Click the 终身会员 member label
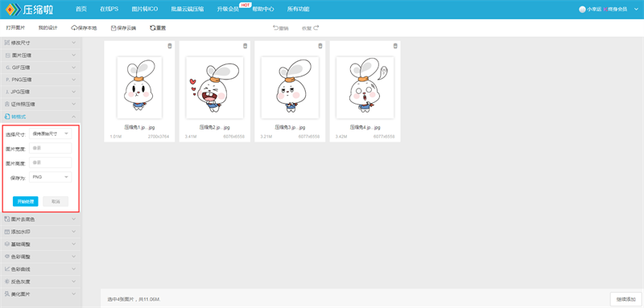 coord(618,9)
